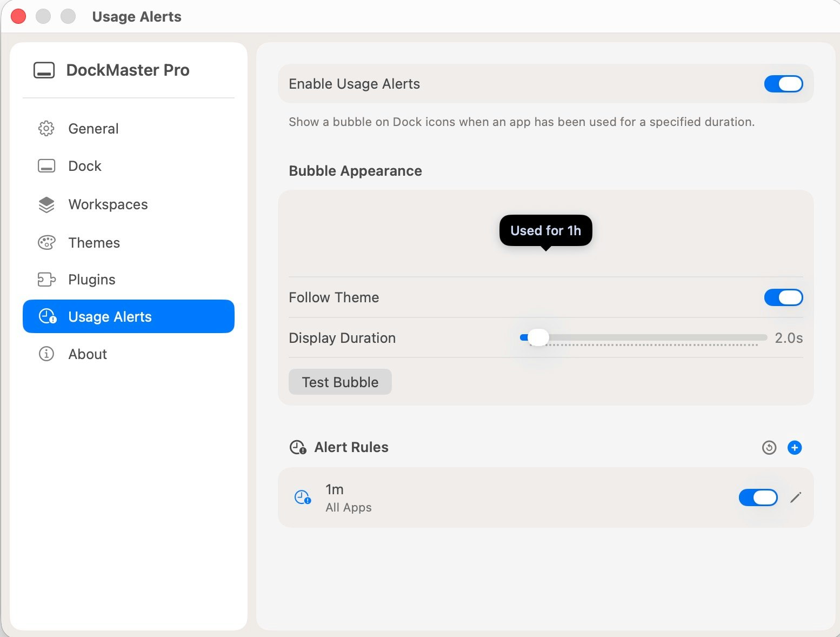
Task: Click the clock icon of the 1m rule
Action: coord(302,497)
